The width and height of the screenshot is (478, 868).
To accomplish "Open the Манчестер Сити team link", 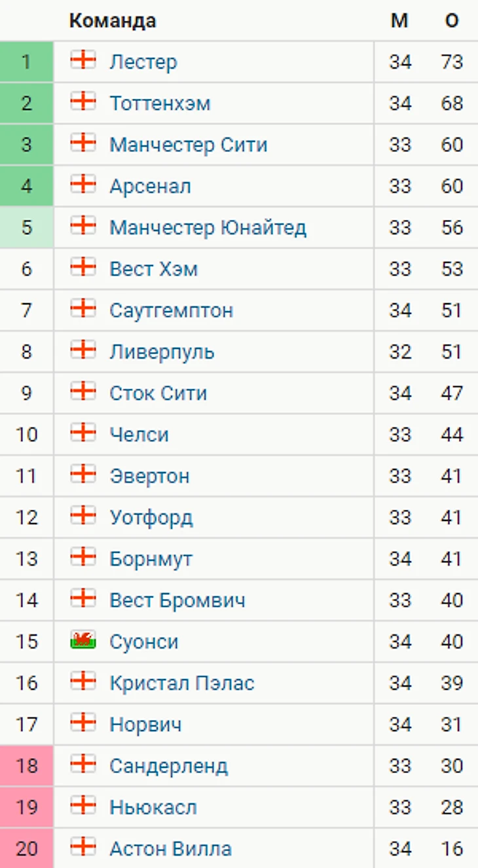I will click(189, 145).
